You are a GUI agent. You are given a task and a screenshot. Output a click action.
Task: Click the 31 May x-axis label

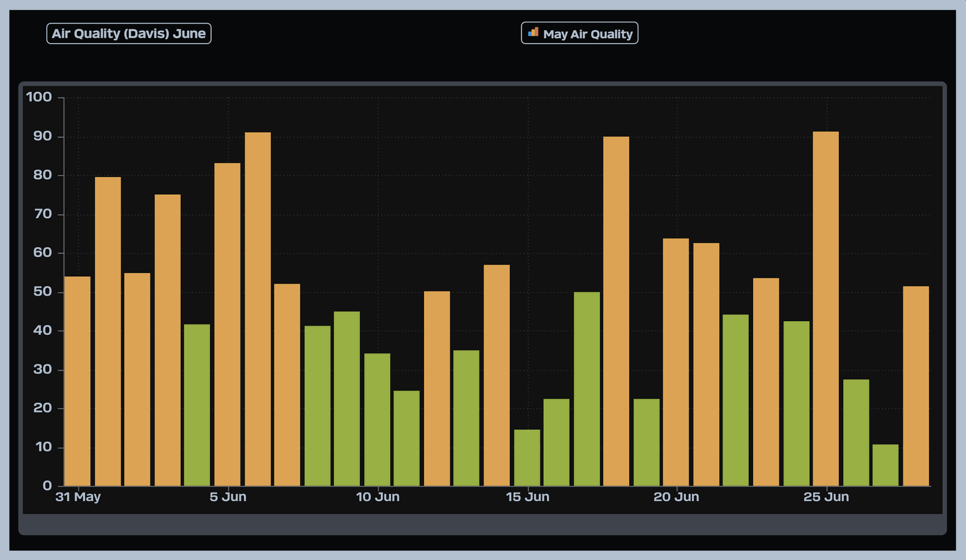coord(78,497)
